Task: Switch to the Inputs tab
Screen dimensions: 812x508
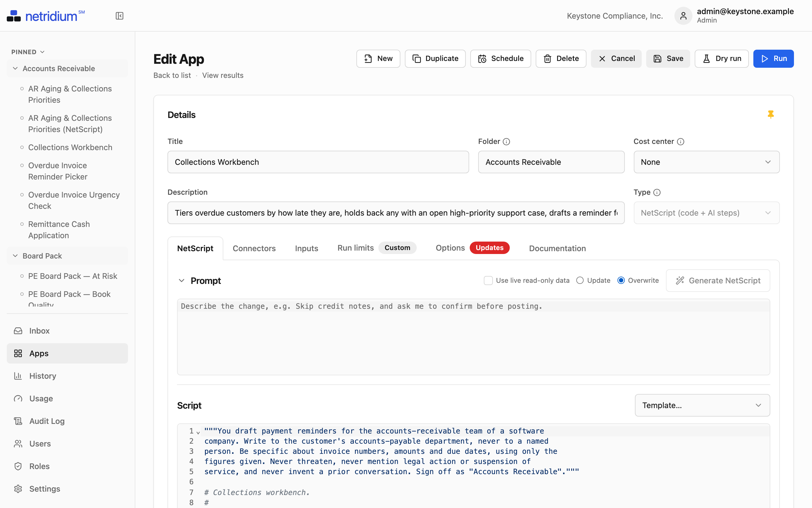Action: [x=306, y=248]
